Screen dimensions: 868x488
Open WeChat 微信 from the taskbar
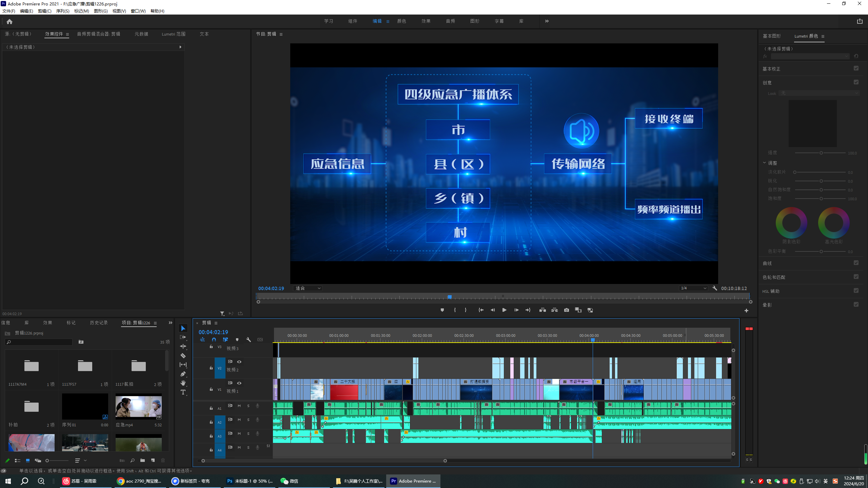point(289,481)
